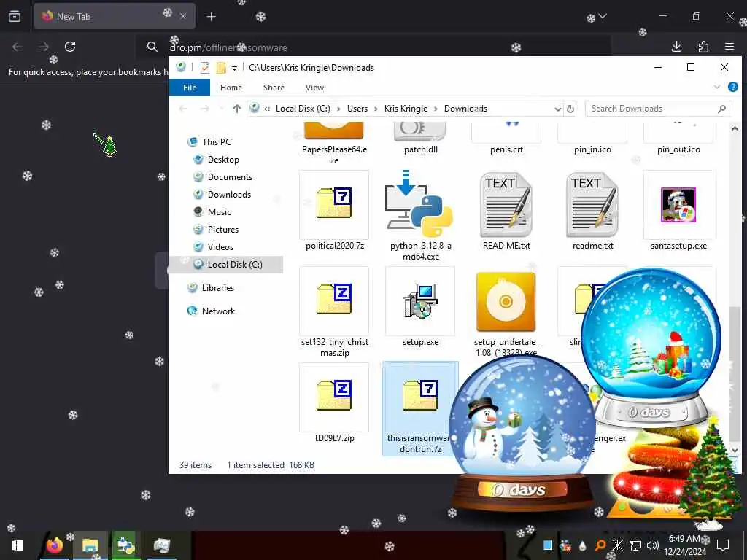Open the File tab in Explorer ribbon
The height and width of the screenshot is (560, 747).
189,87
